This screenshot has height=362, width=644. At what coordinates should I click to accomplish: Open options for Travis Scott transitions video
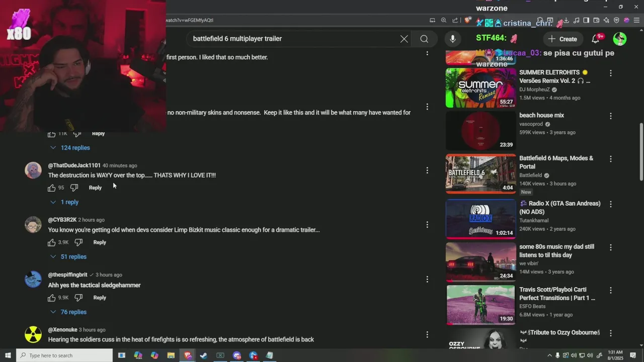click(x=611, y=290)
